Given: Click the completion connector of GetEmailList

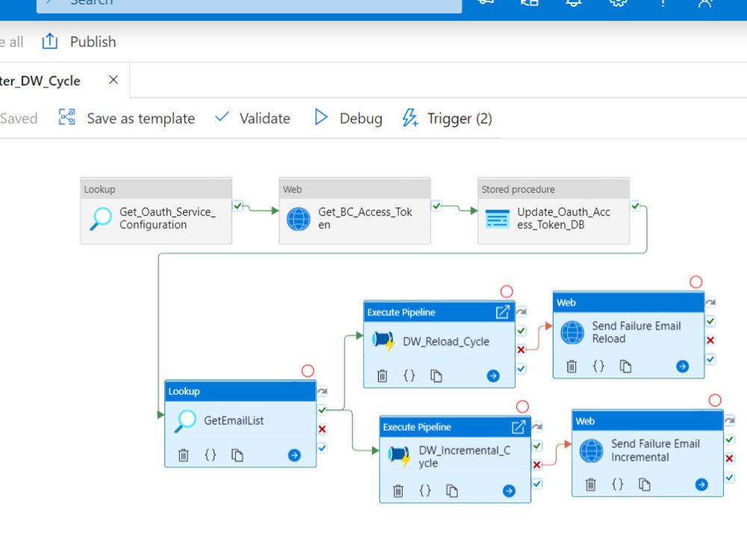Looking at the screenshot, I should click(x=323, y=448).
